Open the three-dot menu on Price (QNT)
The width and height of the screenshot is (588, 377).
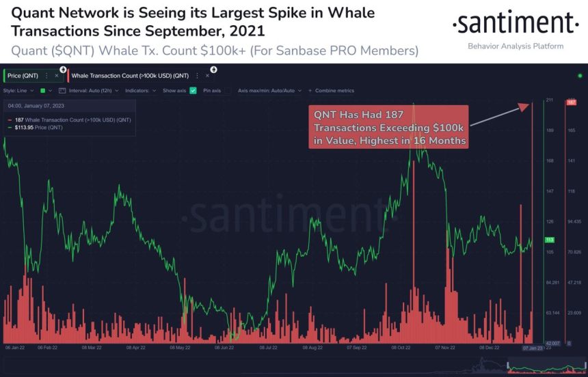[x=46, y=76]
